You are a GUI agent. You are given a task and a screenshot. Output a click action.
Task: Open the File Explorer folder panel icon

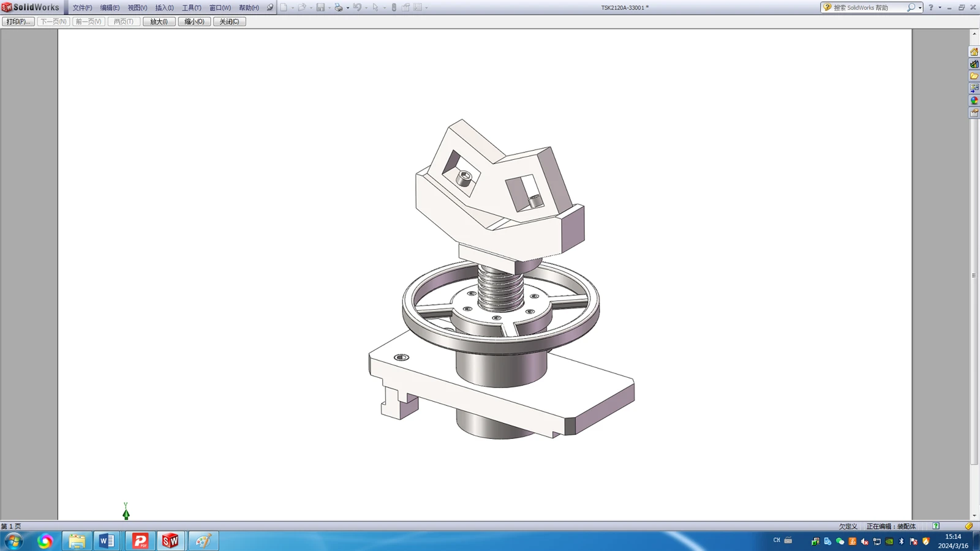point(974,77)
